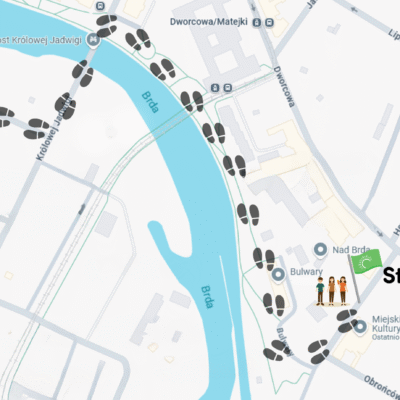The width and height of the screenshot is (400, 400).
Task: Click the transit stop icon at top edge
Action: [100, 6]
